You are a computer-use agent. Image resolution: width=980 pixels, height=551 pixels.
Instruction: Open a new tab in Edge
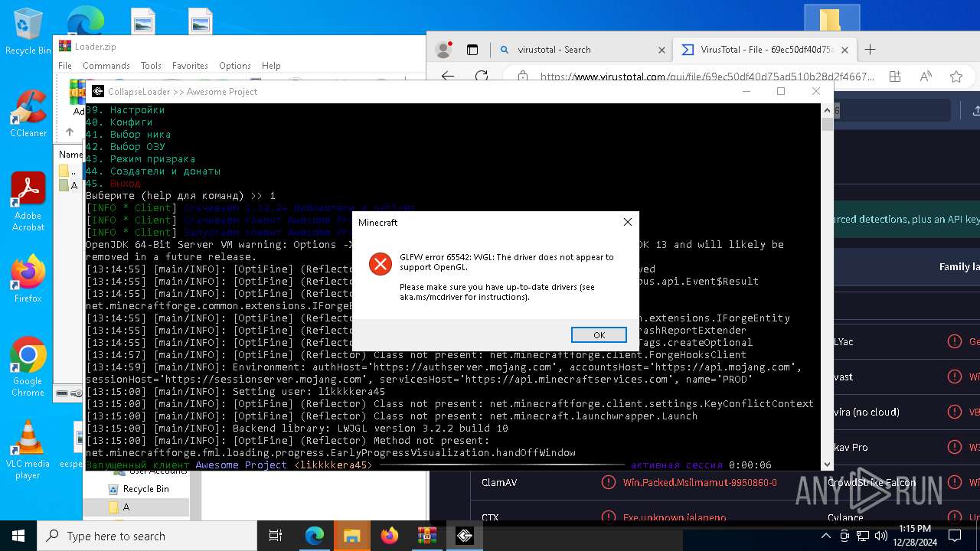click(x=871, y=50)
